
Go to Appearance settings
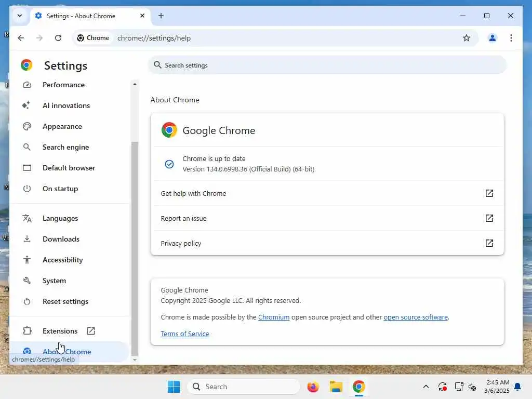pyautogui.click(x=62, y=126)
